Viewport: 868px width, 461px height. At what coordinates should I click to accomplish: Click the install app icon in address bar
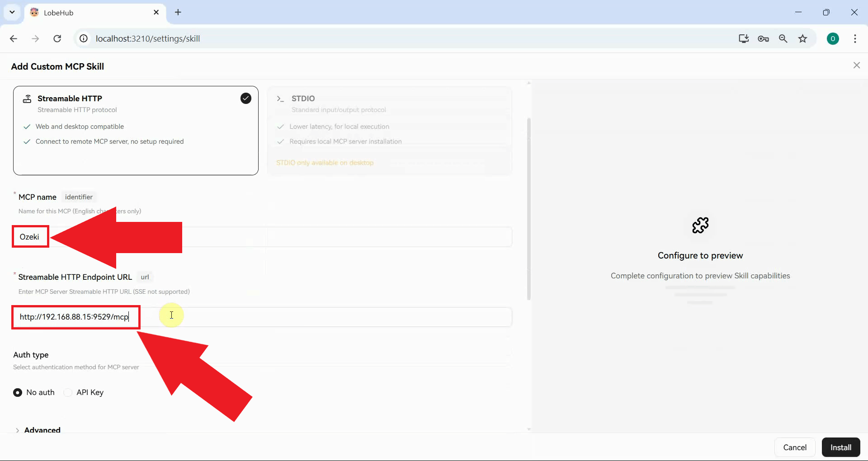744,39
